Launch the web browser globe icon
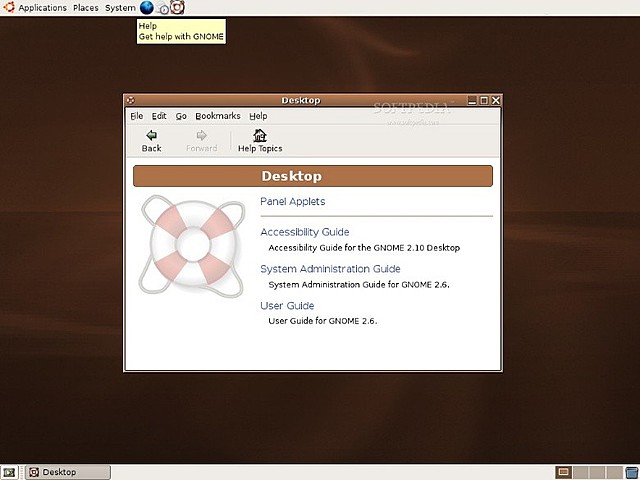This screenshot has height=480, width=640. coord(147,7)
